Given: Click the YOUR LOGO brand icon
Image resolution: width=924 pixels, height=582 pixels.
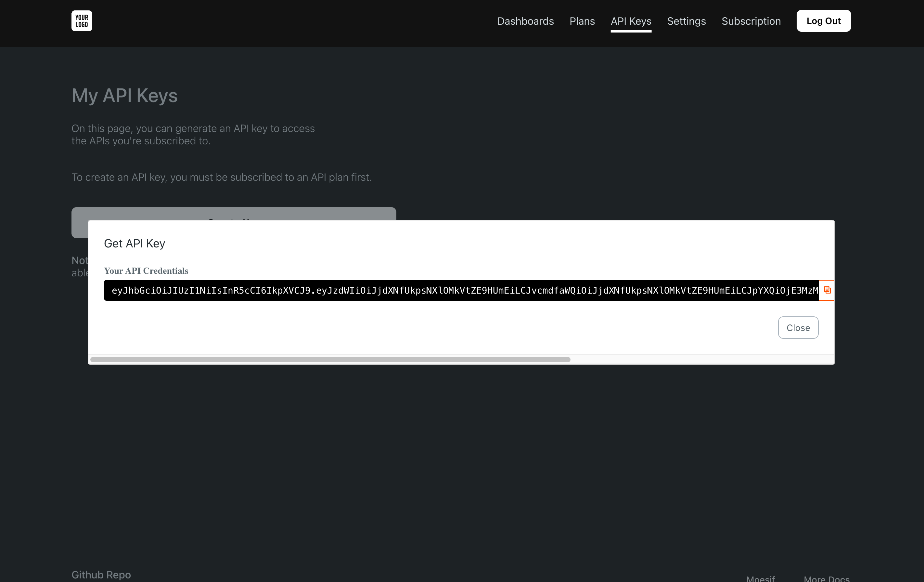Looking at the screenshot, I should tap(81, 20).
